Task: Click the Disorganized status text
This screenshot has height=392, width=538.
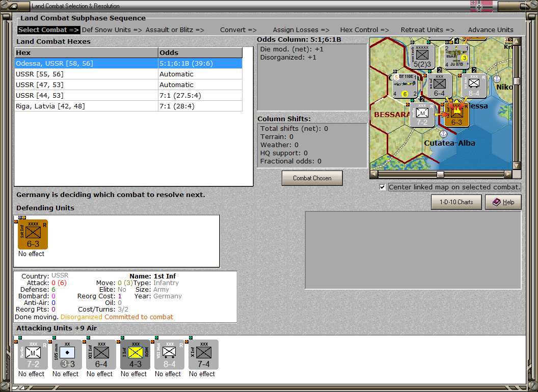Action: pos(82,317)
